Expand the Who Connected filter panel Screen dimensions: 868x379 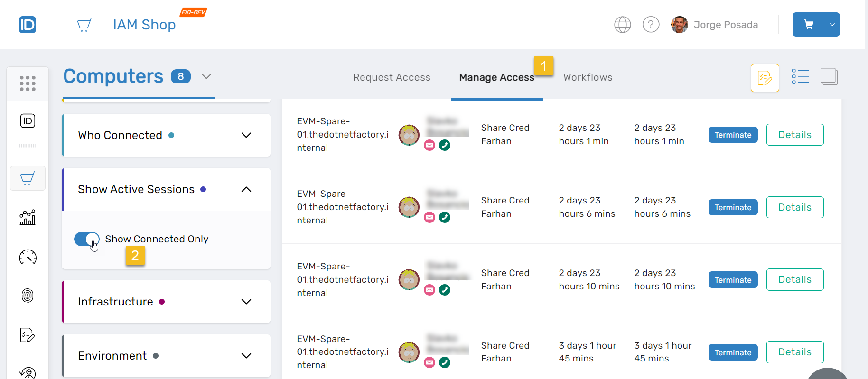[246, 135]
